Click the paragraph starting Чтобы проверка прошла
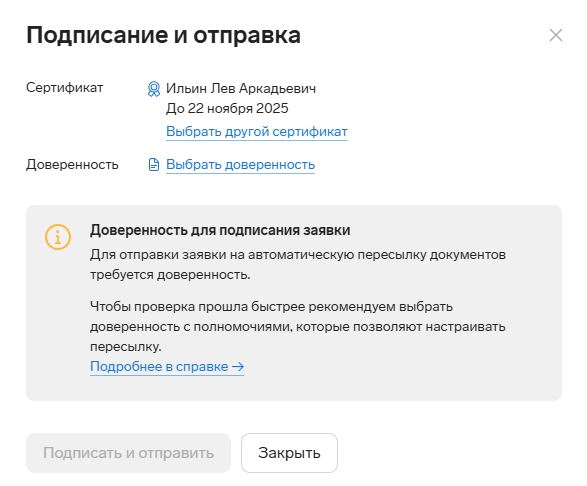This screenshot has height=486, width=587. [298, 326]
